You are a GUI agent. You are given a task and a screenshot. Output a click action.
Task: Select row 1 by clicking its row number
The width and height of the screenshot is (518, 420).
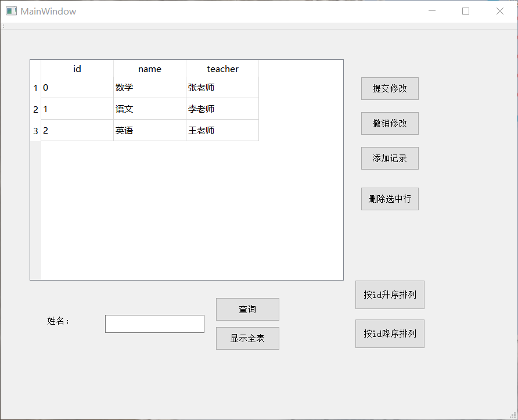click(35, 88)
